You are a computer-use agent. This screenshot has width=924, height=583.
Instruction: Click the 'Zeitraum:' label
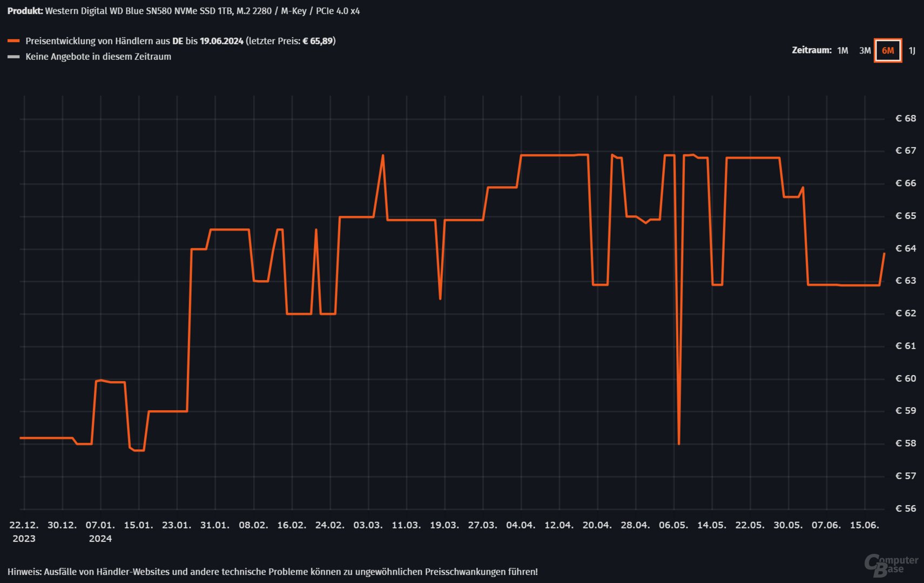811,50
